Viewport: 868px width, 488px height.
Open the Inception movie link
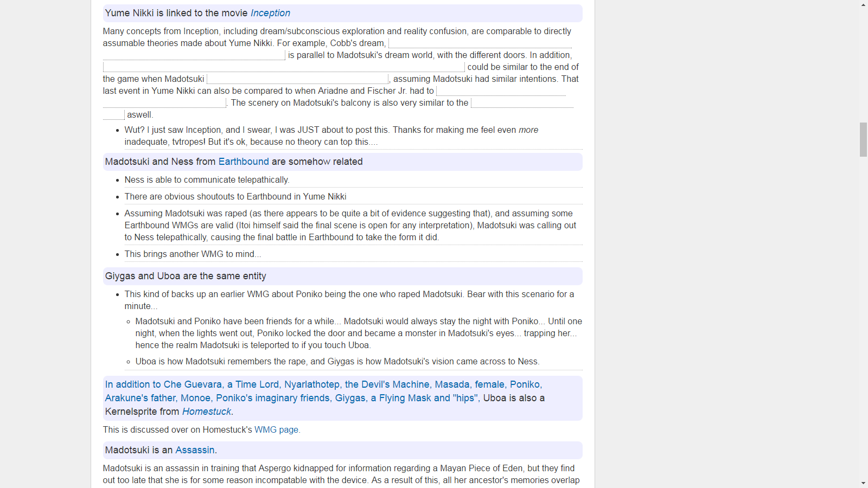(x=270, y=13)
